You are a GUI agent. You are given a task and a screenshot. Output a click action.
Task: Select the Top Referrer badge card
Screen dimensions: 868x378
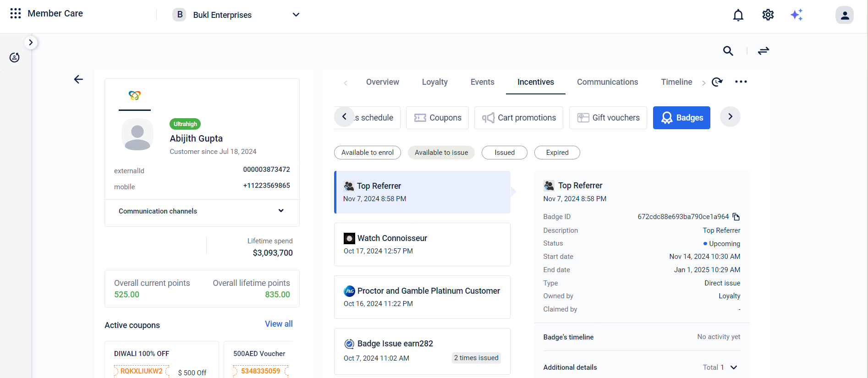click(x=422, y=192)
